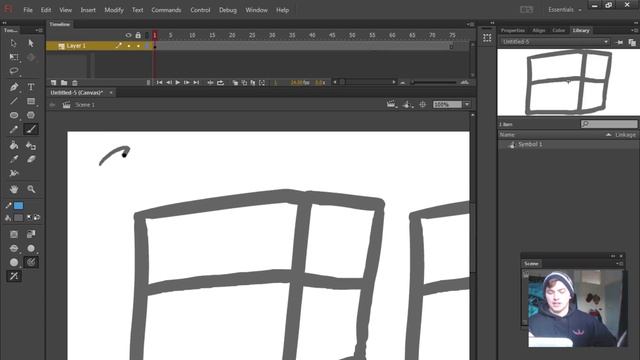Open the Edit Symbols icon menu

click(x=407, y=105)
